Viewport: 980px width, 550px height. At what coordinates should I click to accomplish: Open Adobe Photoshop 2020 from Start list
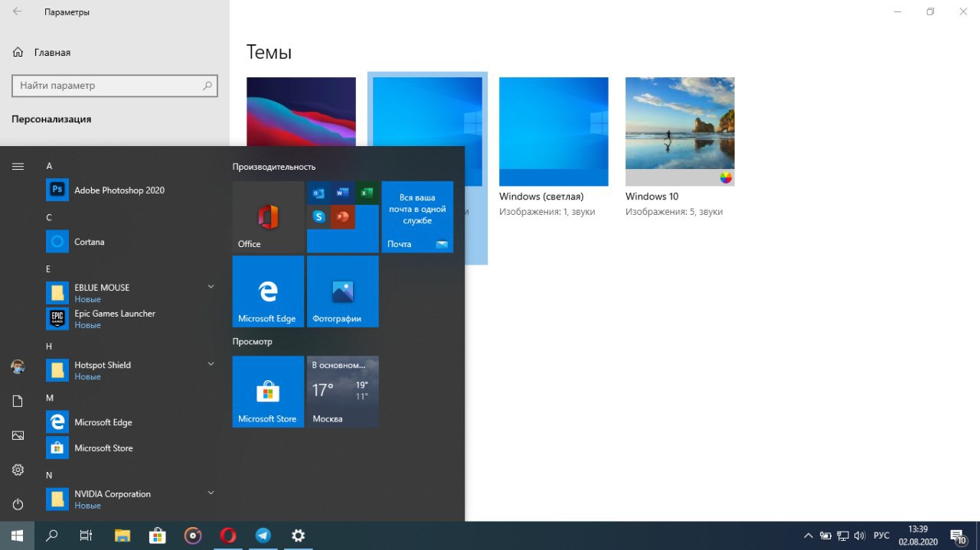[130, 190]
